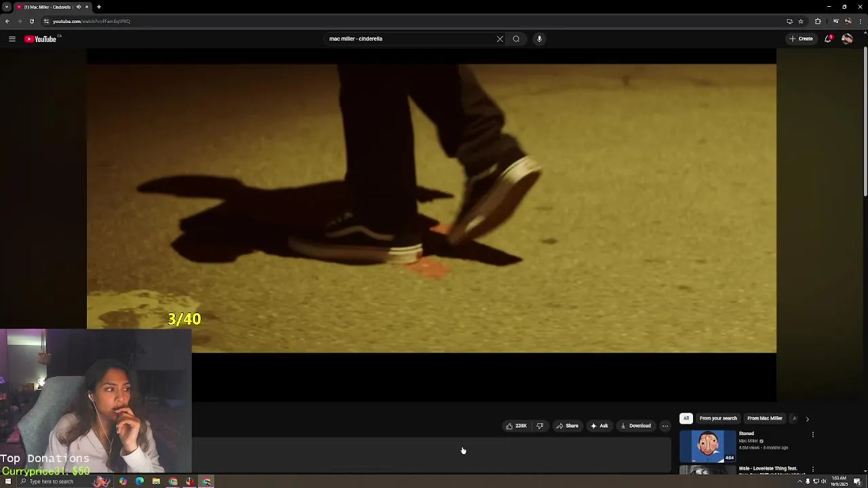Image resolution: width=868 pixels, height=488 pixels.
Task: Click the magnifier search button
Action: (516, 39)
